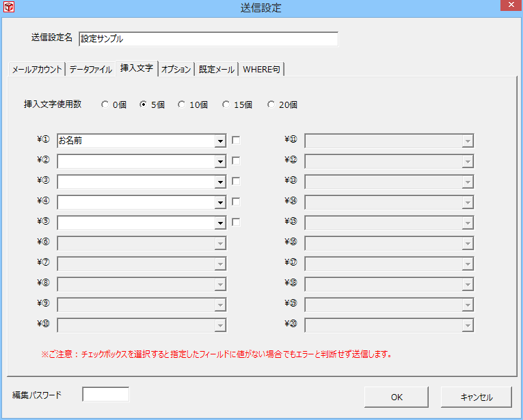Click the app icon in title bar
523x420 pixels.
tap(9, 7)
